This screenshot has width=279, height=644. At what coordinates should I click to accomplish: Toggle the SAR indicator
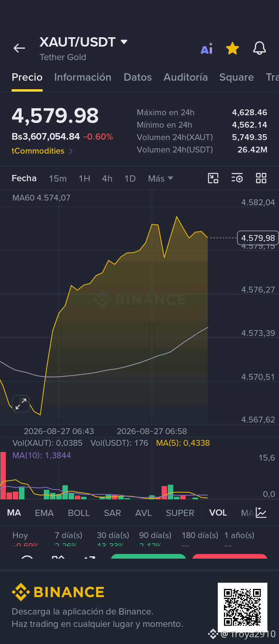pyautogui.click(x=112, y=513)
